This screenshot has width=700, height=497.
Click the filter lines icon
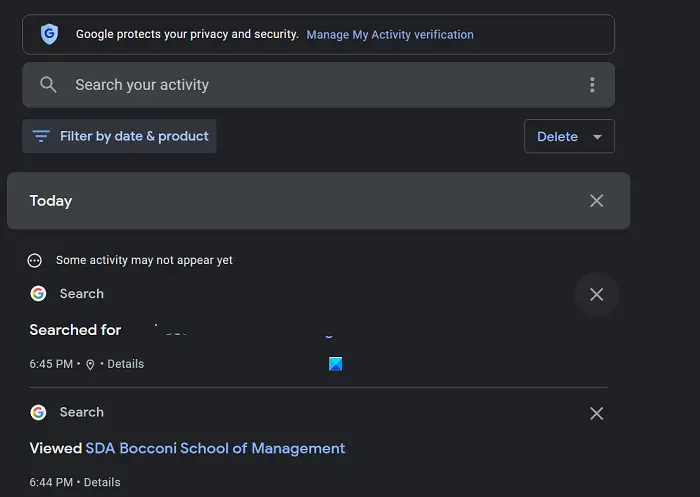click(41, 136)
